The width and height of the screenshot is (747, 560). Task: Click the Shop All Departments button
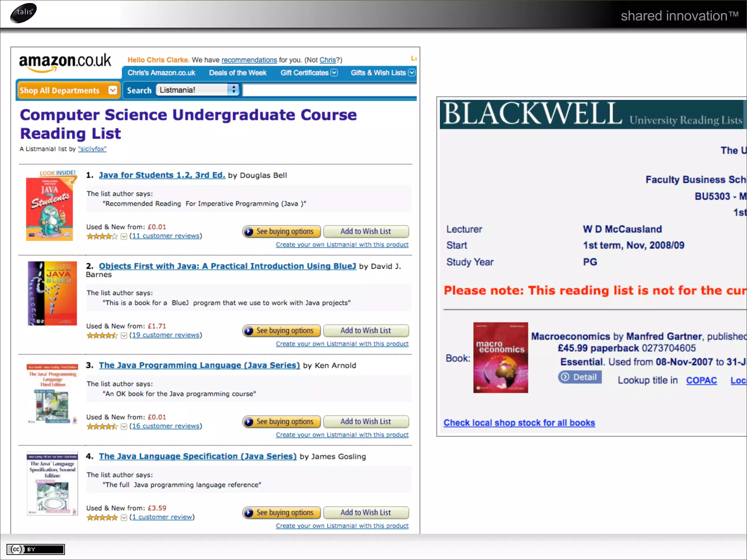68,90
